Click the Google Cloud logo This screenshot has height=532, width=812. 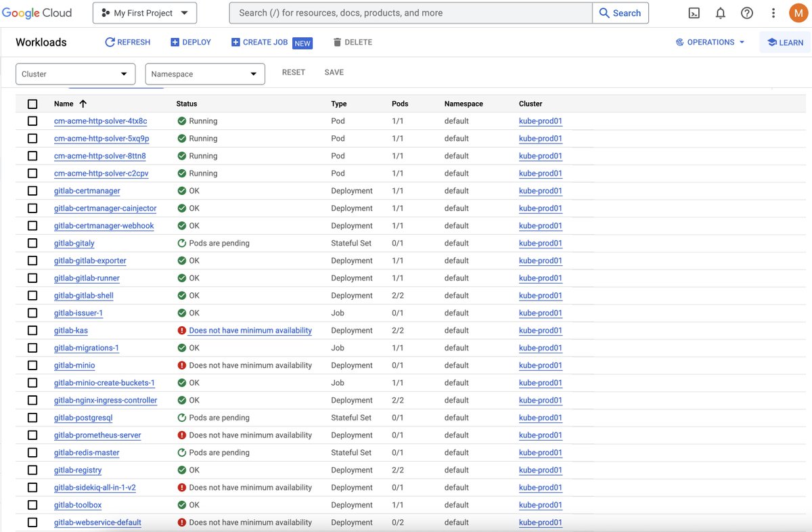click(37, 13)
